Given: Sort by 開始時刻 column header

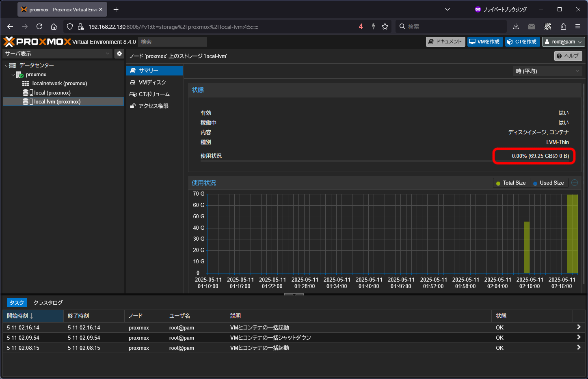Looking at the screenshot, I should [x=33, y=316].
